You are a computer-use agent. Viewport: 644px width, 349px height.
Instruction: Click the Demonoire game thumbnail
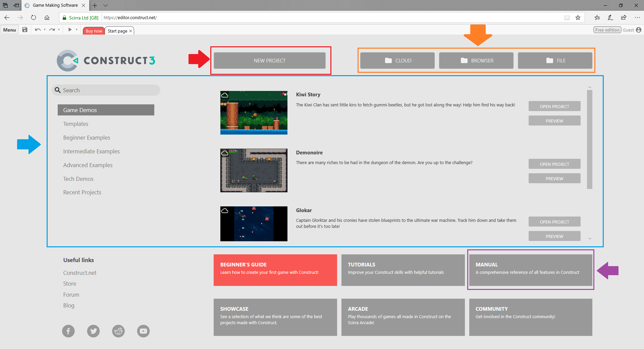pyautogui.click(x=254, y=170)
